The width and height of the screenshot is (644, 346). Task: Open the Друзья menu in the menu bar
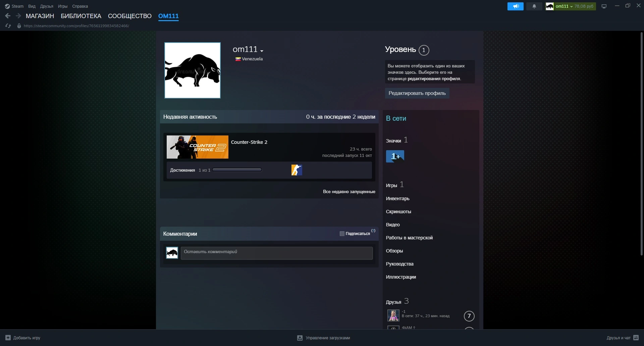(47, 6)
